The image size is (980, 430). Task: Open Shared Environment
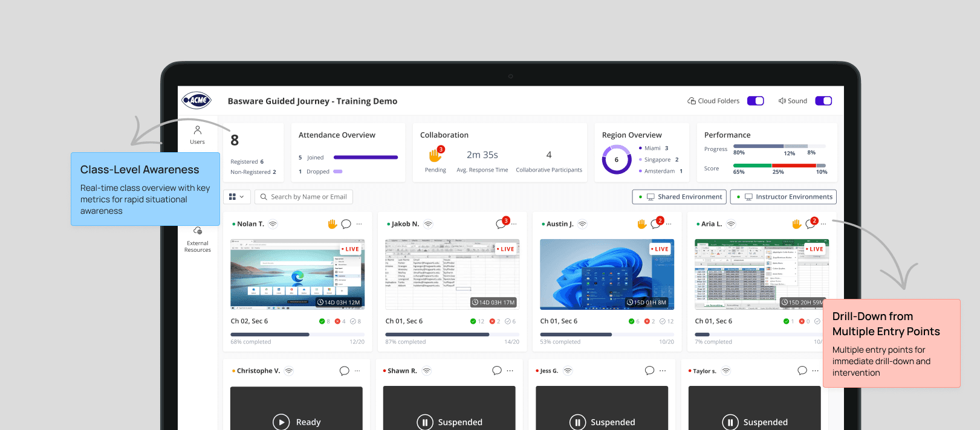[679, 197]
